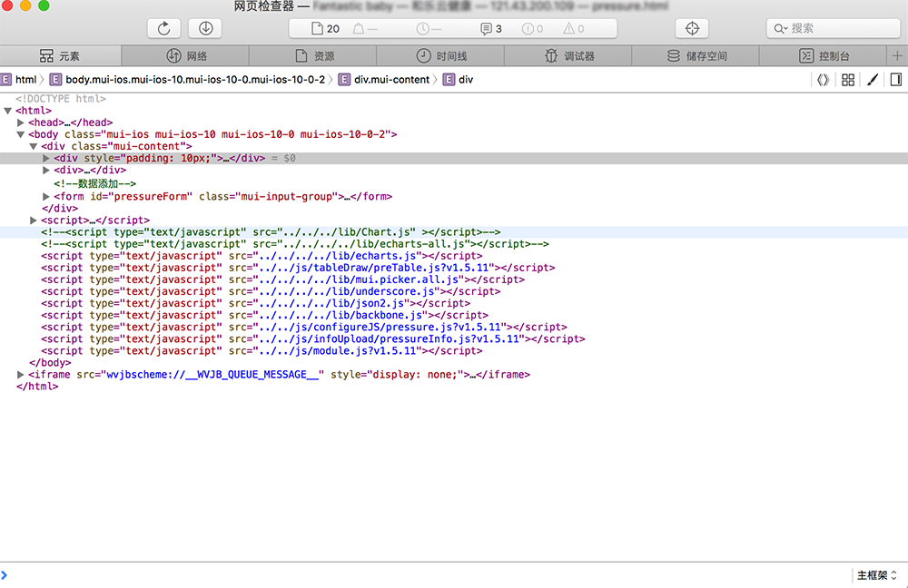Select body.mui-ios breadcrumb item

pos(188,80)
